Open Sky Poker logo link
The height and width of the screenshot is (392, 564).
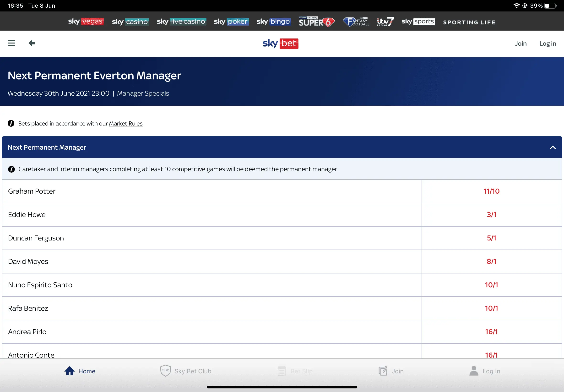tap(231, 22)
